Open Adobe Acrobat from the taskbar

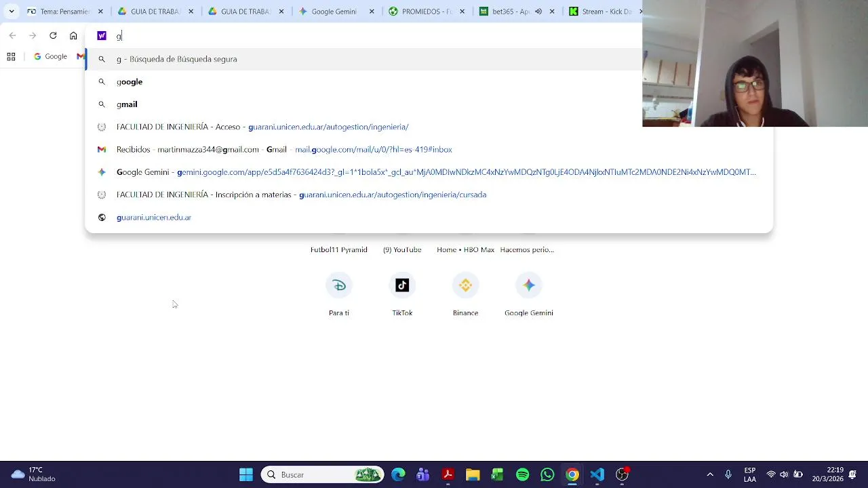coord(448,474)
